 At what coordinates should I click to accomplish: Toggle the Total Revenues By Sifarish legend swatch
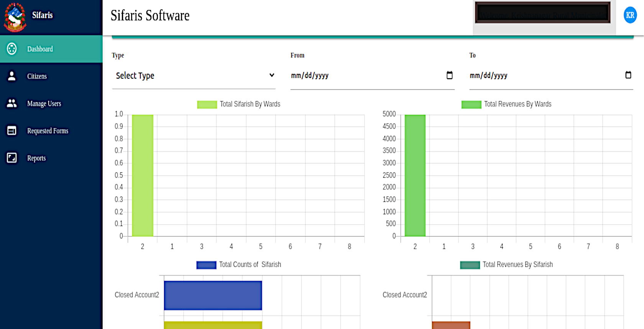pos(470,265)
